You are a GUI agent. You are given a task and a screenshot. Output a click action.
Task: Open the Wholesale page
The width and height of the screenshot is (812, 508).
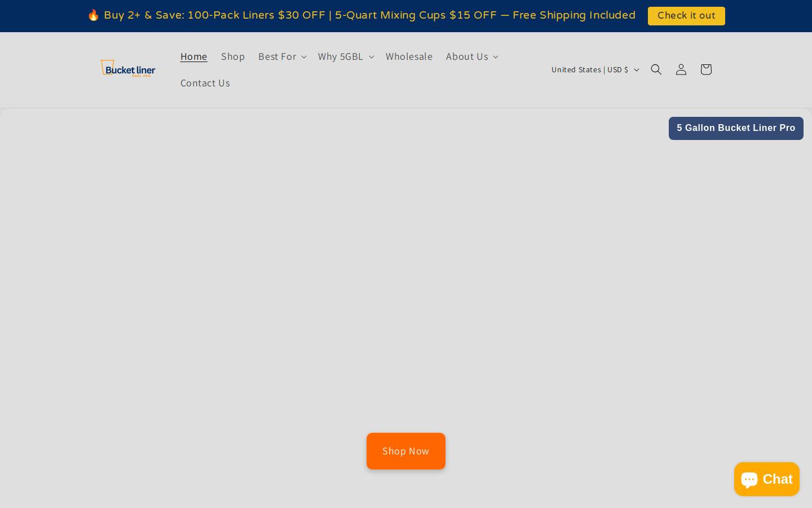pos(409,56)
